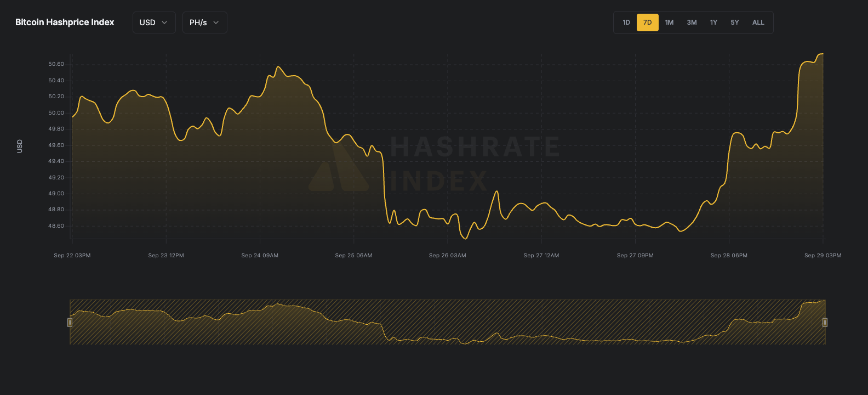
Task: Open the USD currency dropdown
Action: 153,22
